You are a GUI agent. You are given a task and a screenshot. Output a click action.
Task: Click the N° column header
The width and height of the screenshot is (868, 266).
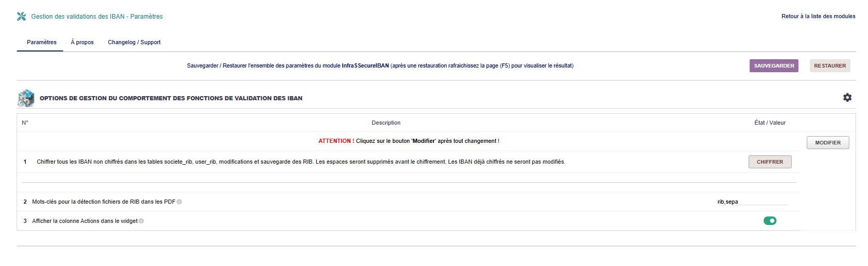(25, 123)
